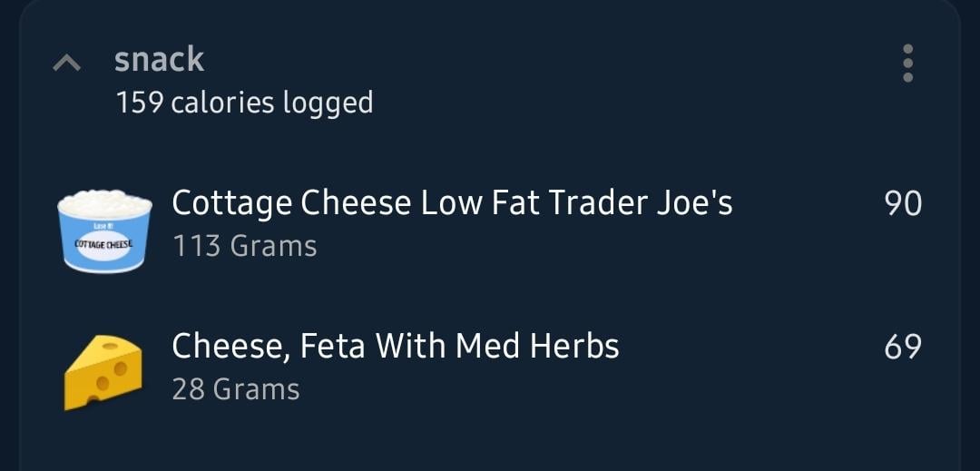Collapse the snack section chevron
Screen dimensions: 980x471
click(67, 63)
